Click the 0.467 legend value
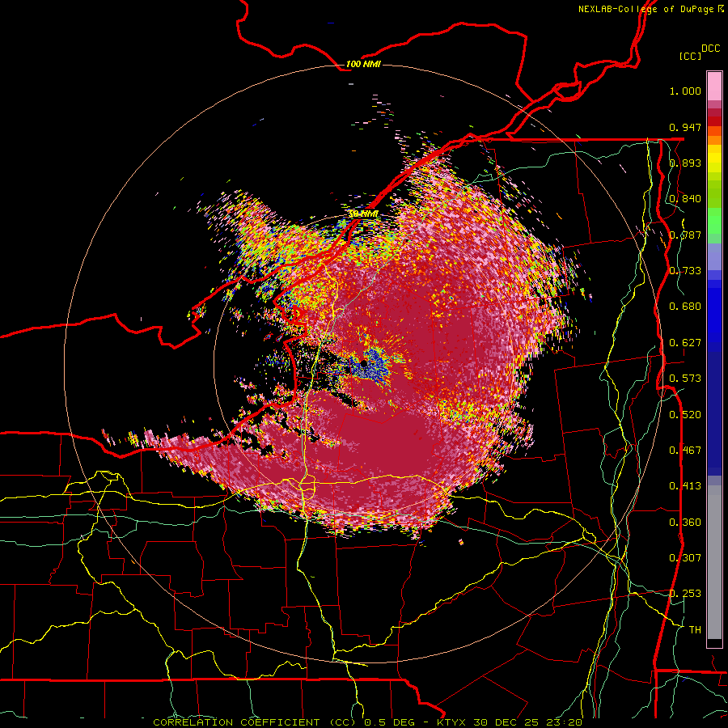Image resolution: width=728 pixels, height=728 pixels. (685, 451)
